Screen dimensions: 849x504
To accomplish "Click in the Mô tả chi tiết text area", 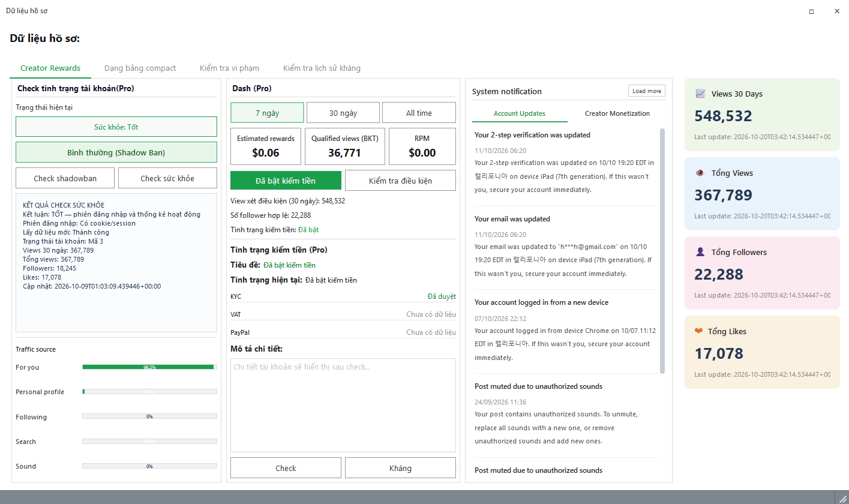I will coord(343,405).
